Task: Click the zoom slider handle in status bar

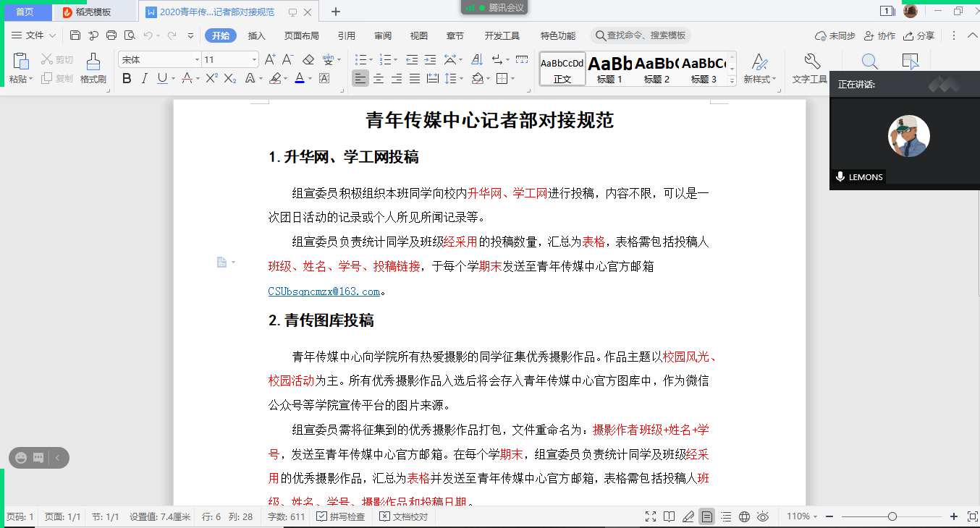Action: click(892, 516)
